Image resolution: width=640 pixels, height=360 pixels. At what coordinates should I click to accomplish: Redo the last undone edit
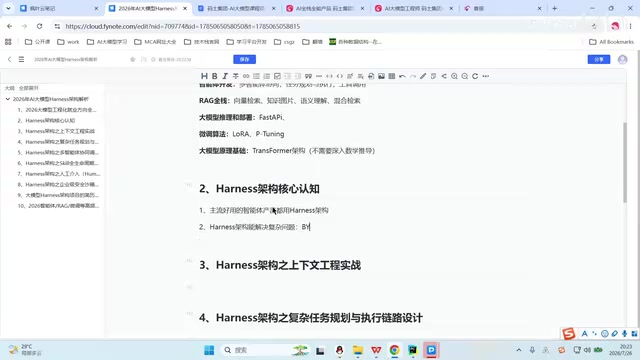[413, 76]
